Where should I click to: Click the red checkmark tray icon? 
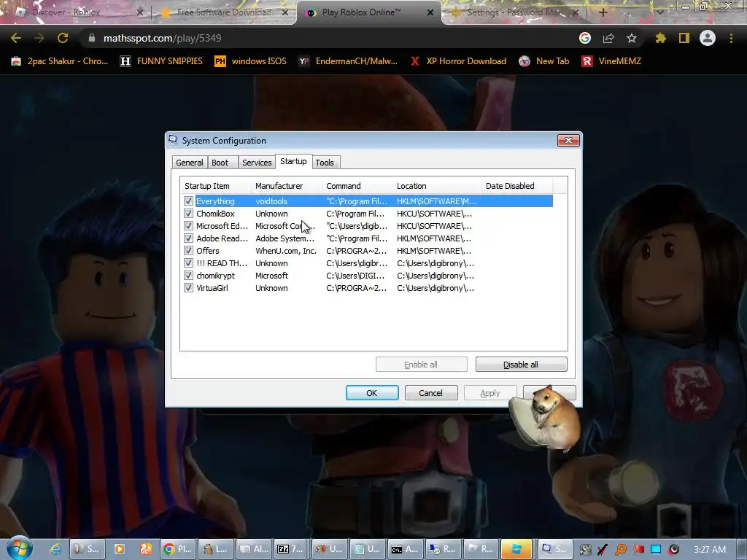(x=603, y=549)
